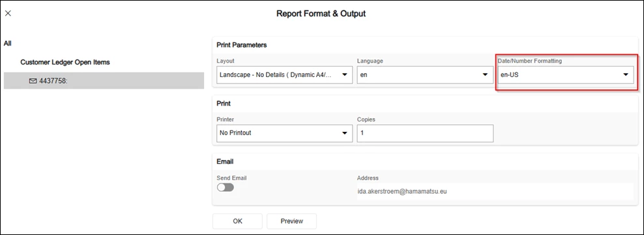The image size is (644, 235).
Task: Select Customer Ledger Open Items entry
Action: point(65,62)
